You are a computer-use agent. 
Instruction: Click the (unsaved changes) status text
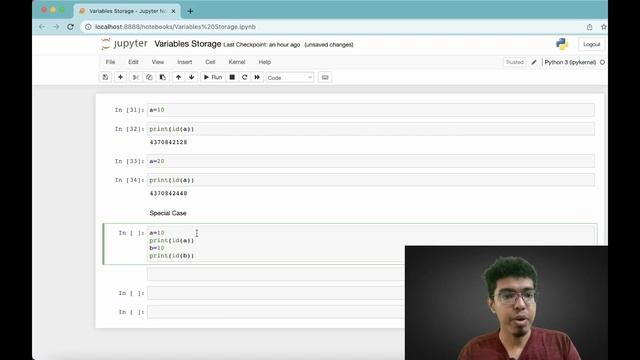pyautogui.click(x=329, y=44)
